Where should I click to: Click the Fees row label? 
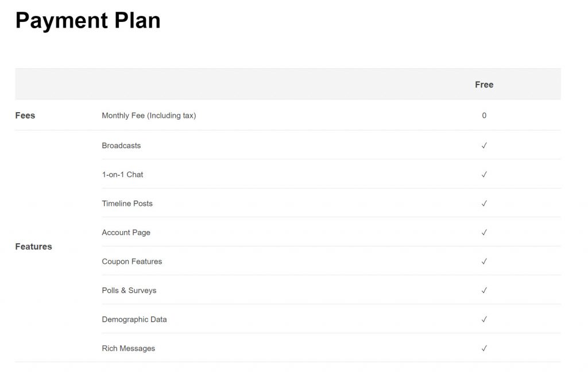point(25,116)
